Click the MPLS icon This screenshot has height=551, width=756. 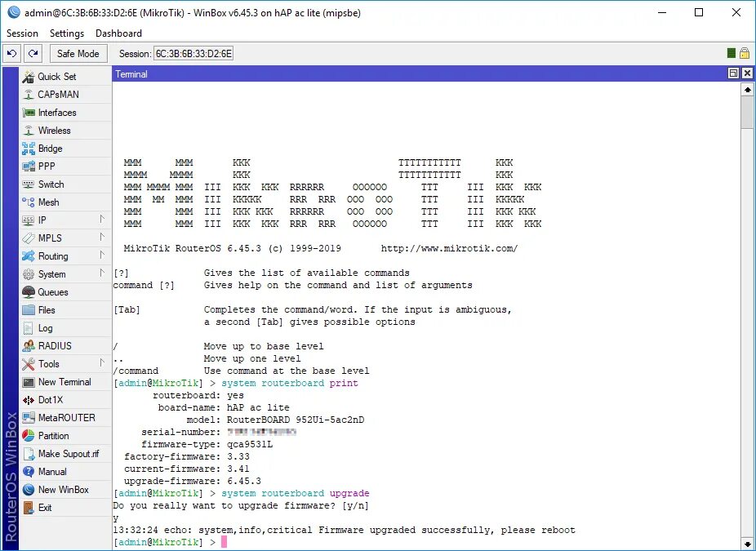(x=29, y=238)
